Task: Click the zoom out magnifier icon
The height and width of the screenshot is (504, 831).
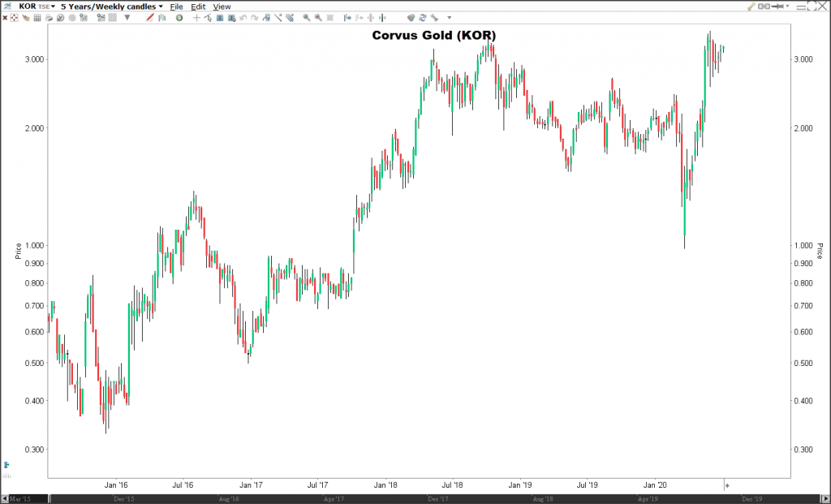Action: [x=318, y=18]
